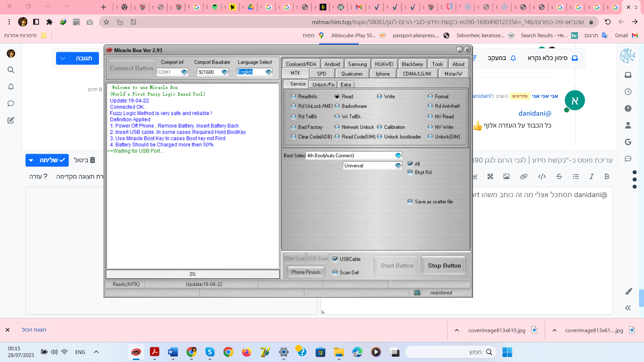The height and width of the screenshot is (362, 644).
Task: Click the fullscreen editor icon
Action: point(490,177)
